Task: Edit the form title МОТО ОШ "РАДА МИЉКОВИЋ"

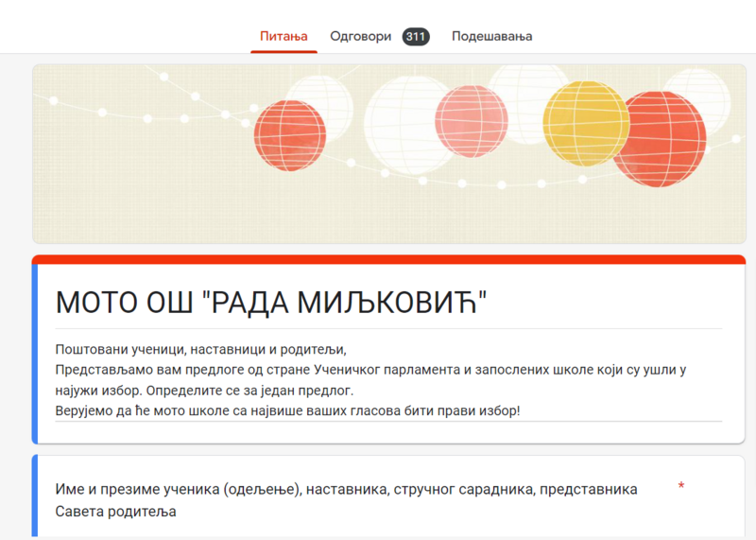Action: pyautogui.click(x=271, y=303)
